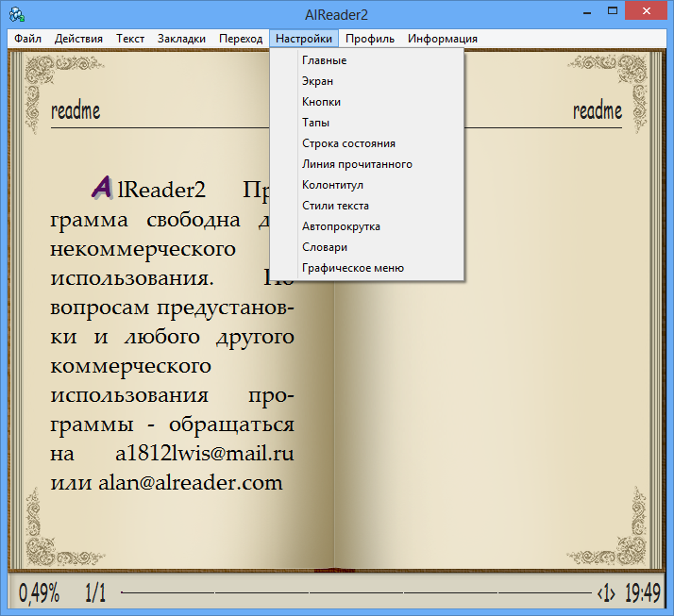Open the Файл menu
Image resolution: width=674 pixels, height=616 pixels.
(x=27, y=39)
